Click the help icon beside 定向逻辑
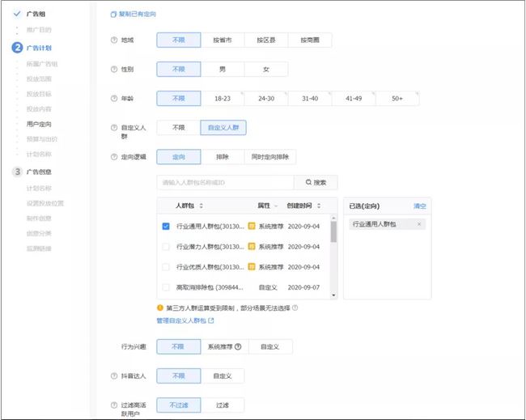This screenshot has width=526, height=420. (x=113, y=156)
